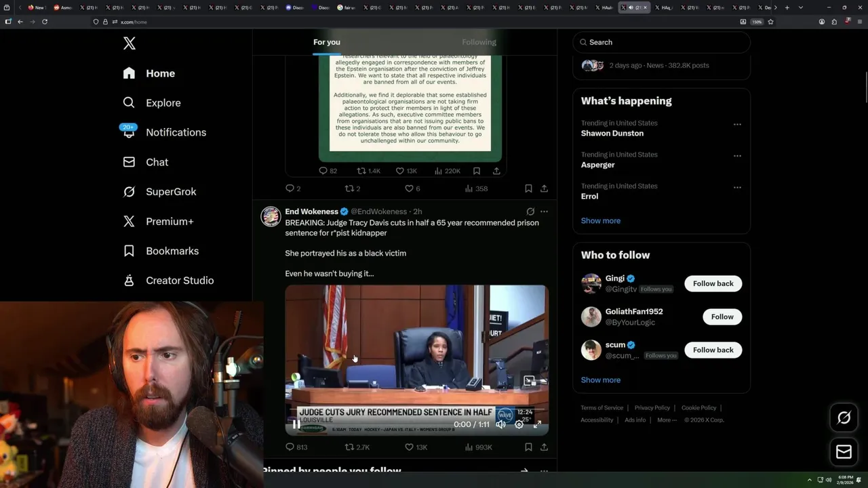Reload page with browser refresh button
This screenshot has height=488, width=868.
[x=45, y=22]
